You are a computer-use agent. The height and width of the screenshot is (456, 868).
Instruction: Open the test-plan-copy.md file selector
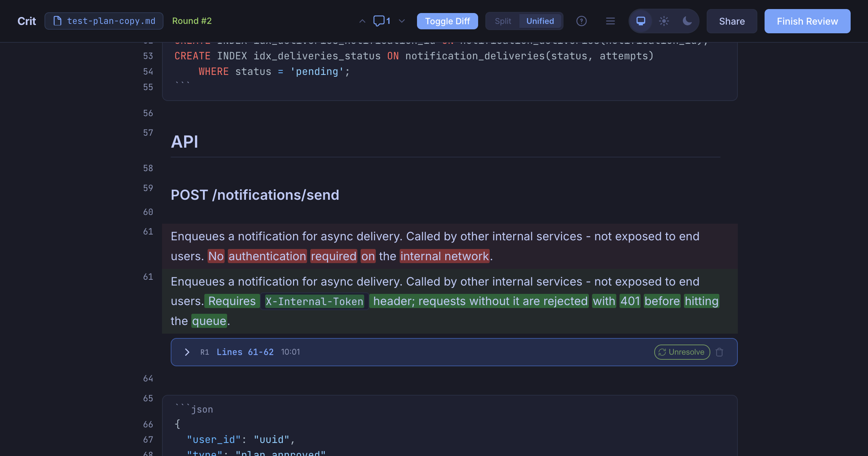(104, 21)
